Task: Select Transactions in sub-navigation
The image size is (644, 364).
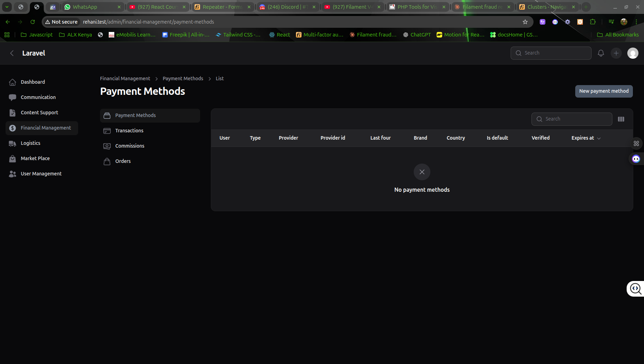Action: pyautogui.click(x=150, y=131)
